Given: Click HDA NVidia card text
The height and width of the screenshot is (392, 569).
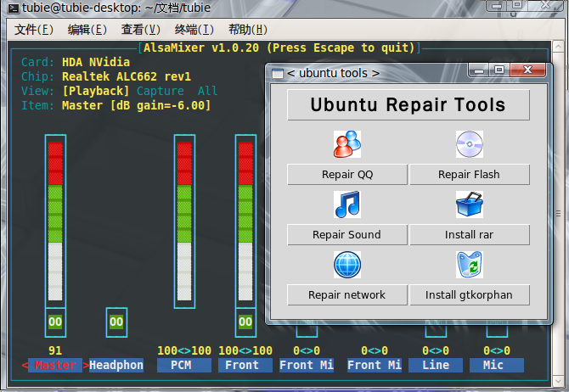Looking at the screenshot, I should 96,62.
